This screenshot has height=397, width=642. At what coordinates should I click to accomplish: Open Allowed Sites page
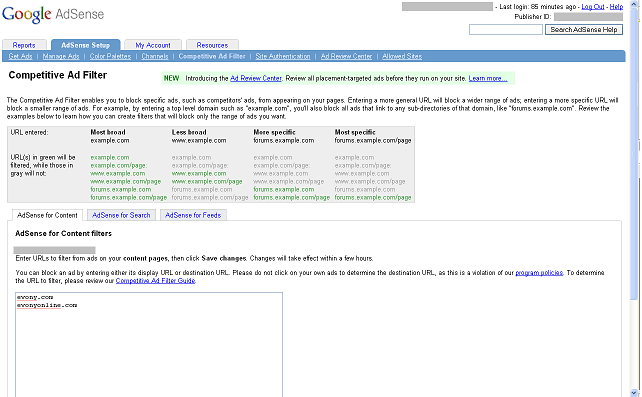pos(402,56)
